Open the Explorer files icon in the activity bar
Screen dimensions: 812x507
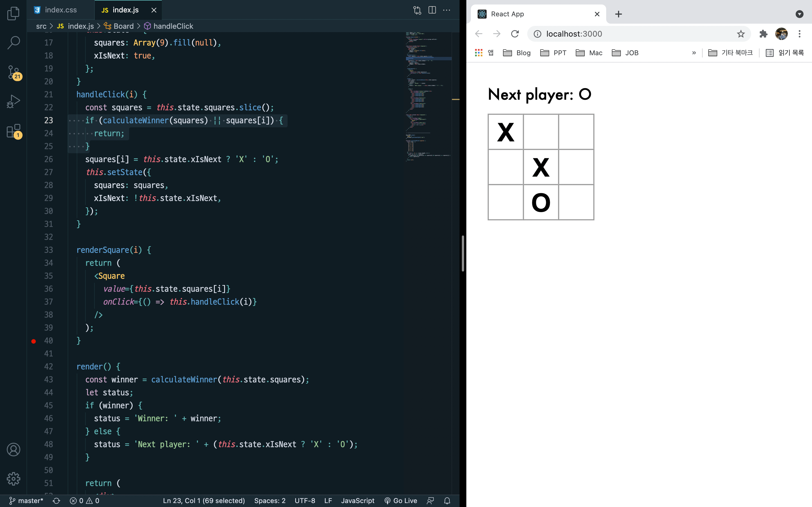[x=14, y=14]
